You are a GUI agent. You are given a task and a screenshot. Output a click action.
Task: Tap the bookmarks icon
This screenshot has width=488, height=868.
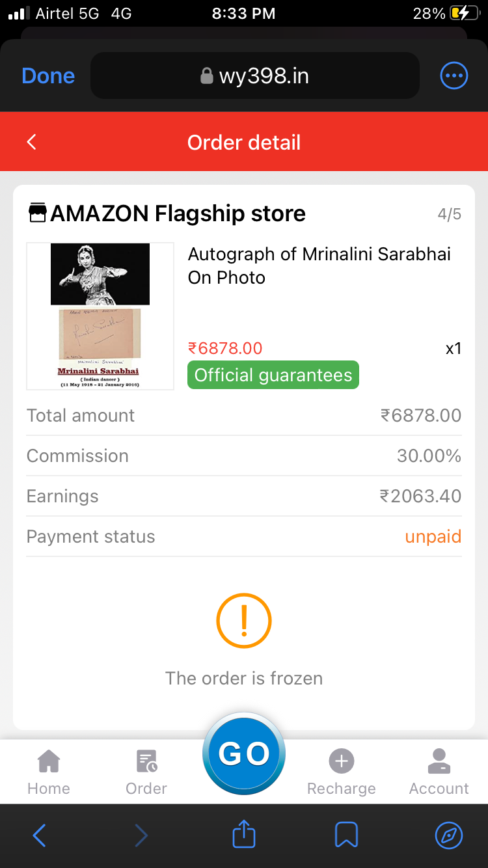(x=346, y=835)
